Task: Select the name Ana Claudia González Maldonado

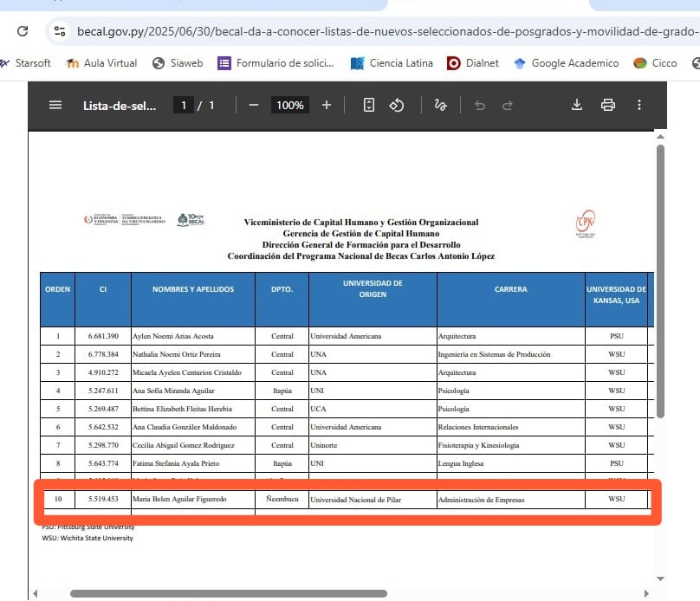Action: 185,428
